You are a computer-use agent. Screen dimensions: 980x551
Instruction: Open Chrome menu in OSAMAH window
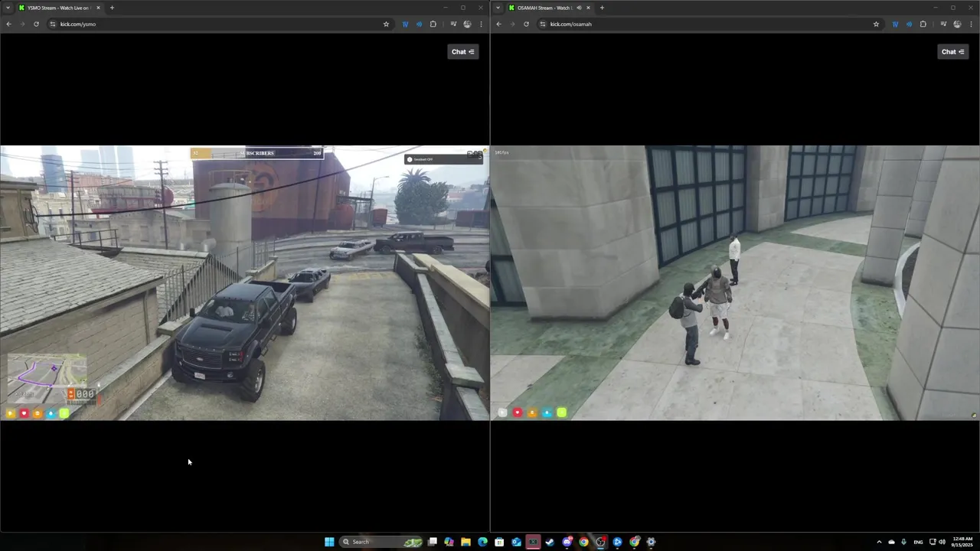click(971, 24)
